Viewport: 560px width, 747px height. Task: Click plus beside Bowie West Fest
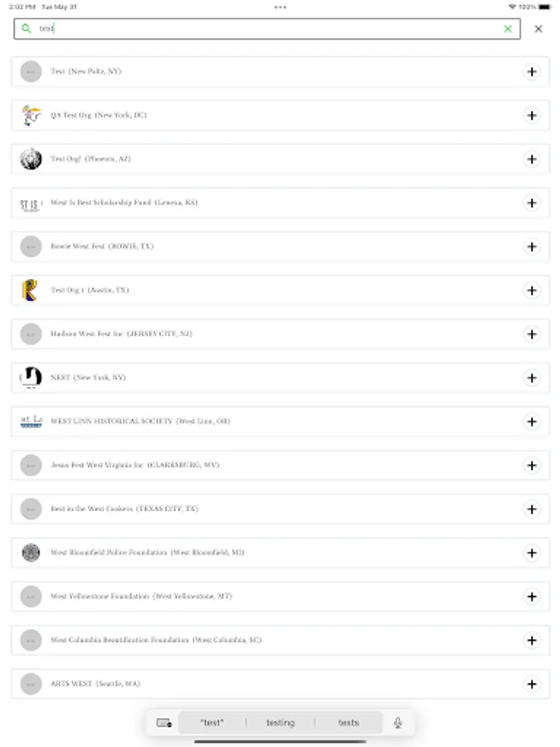(532, 247)
